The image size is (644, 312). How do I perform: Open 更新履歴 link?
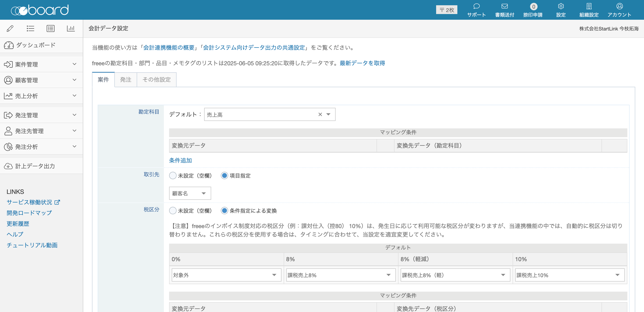(18, 224)
